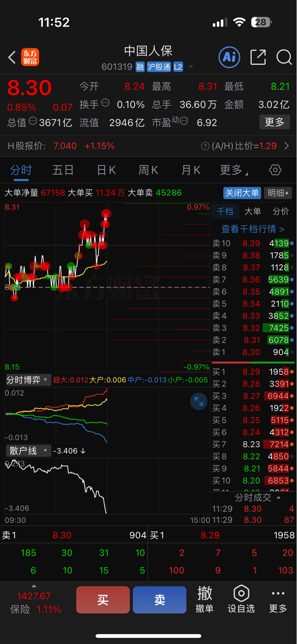Open the Ai assistant icon
This screenshot has width=297, height=644.
click(229, 57)
